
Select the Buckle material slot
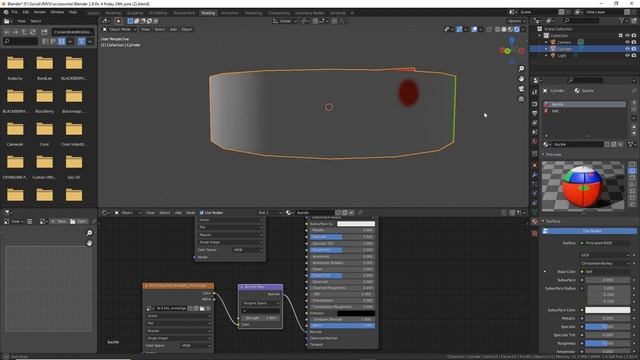coord(584,104)
